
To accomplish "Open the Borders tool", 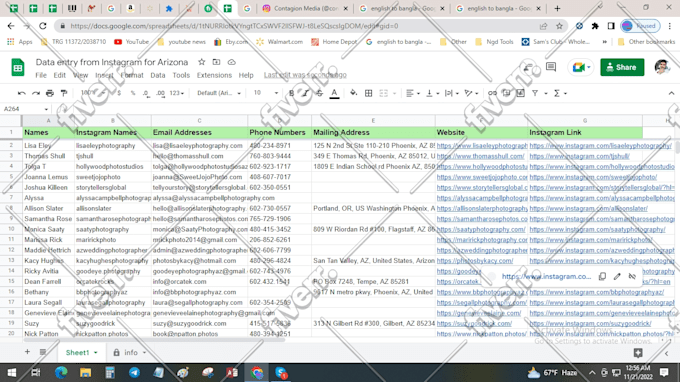I will pos(369,93).
